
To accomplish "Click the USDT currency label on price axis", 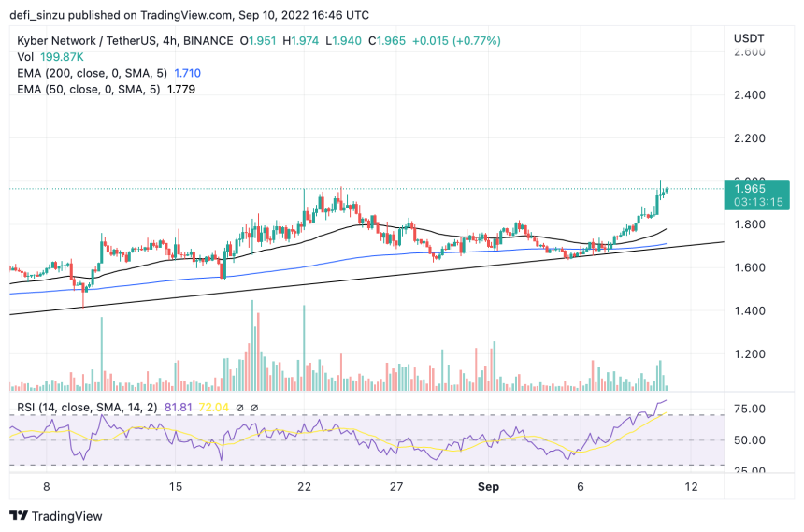I will pos(751,37).
